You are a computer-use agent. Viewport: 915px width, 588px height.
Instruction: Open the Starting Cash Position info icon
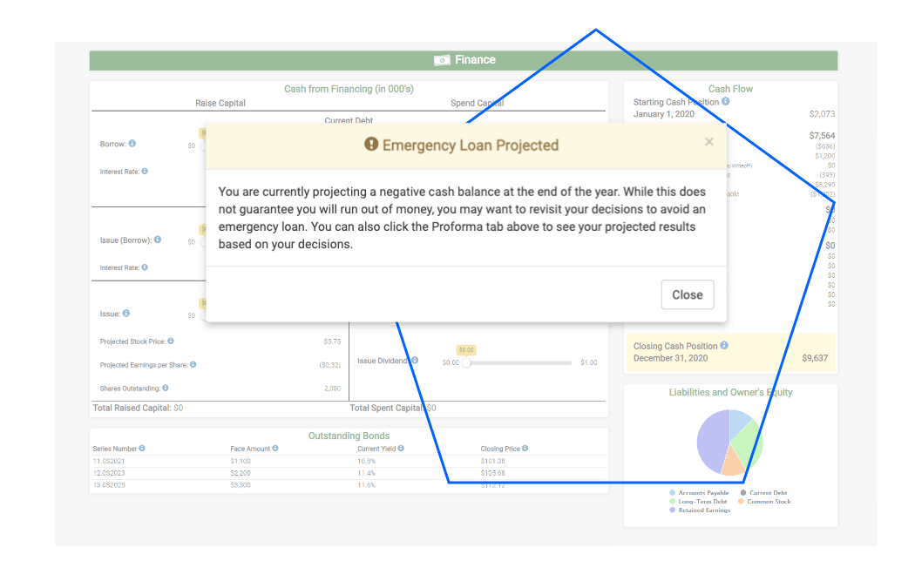[x=726, y=101]
